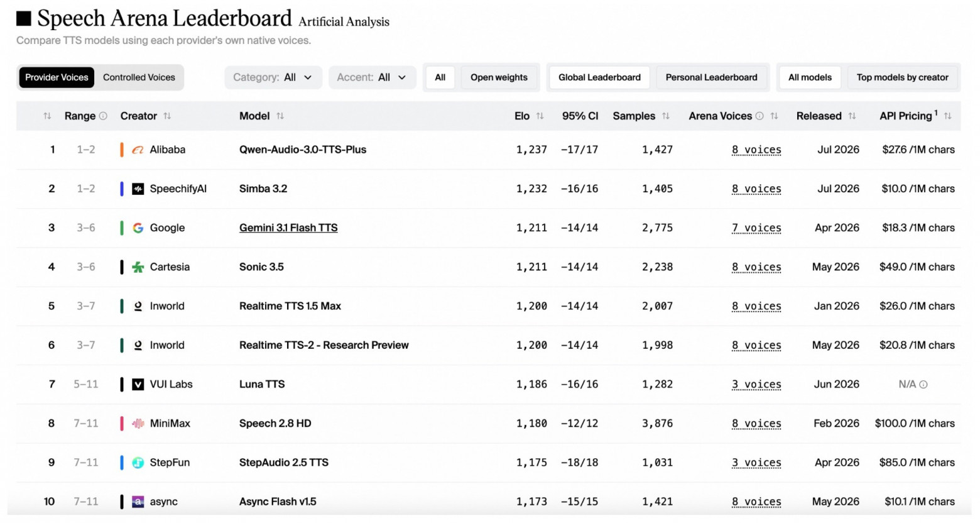The width and height of the screenshot is (980, 523).
Task: Click the Qwen-Audio-3.0-TTS-Plus model name
Action: point(303,150)
